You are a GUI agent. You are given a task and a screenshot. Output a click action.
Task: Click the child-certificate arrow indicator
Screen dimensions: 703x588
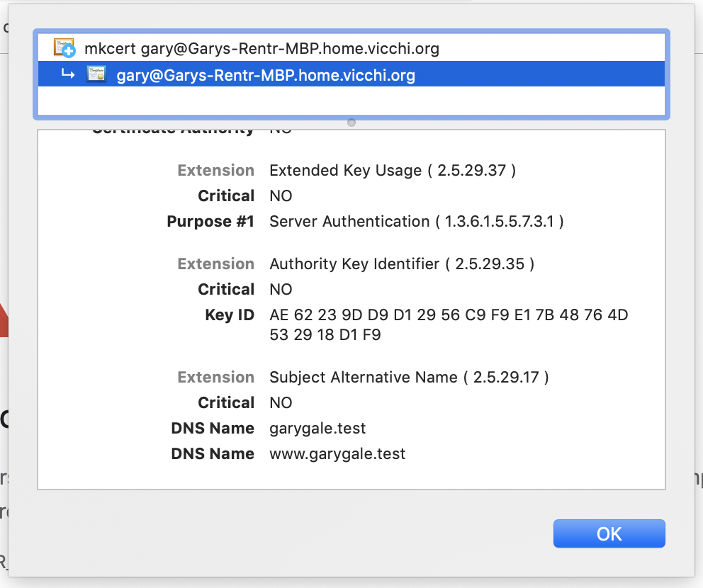click(x=68, y=74)
